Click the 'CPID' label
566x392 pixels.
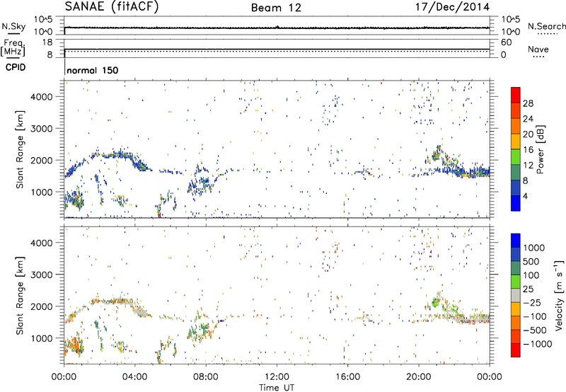(16, 67)
